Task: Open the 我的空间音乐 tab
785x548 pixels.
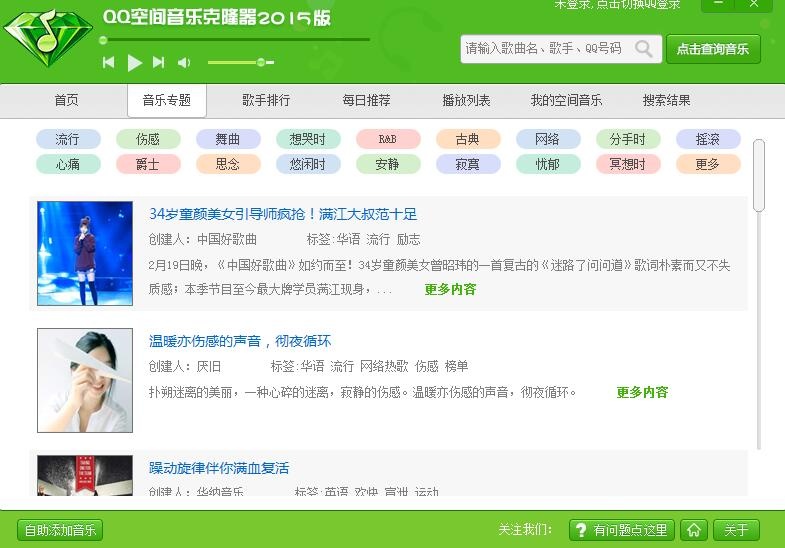Action: point(566,100)
